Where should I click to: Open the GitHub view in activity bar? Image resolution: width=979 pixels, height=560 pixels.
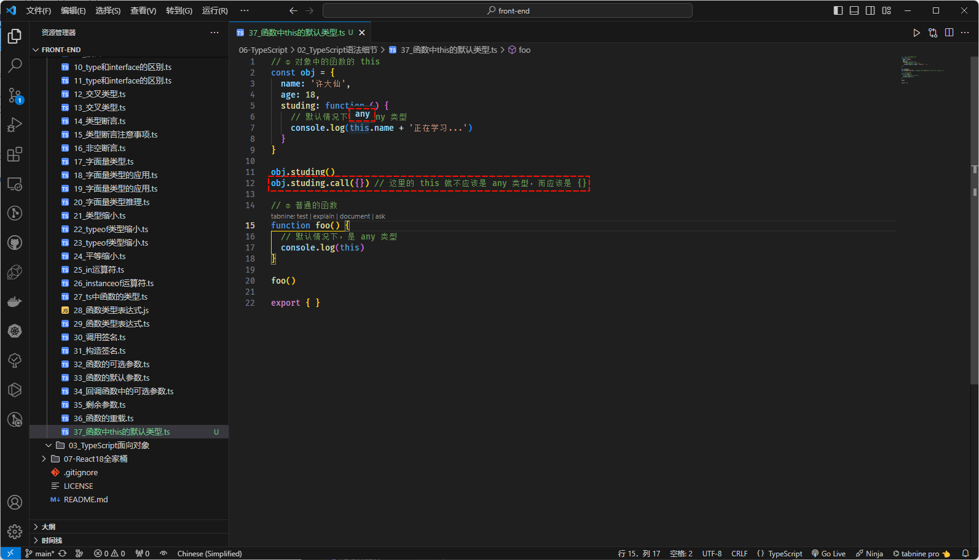pyautogui.click(x=15, y=243)
